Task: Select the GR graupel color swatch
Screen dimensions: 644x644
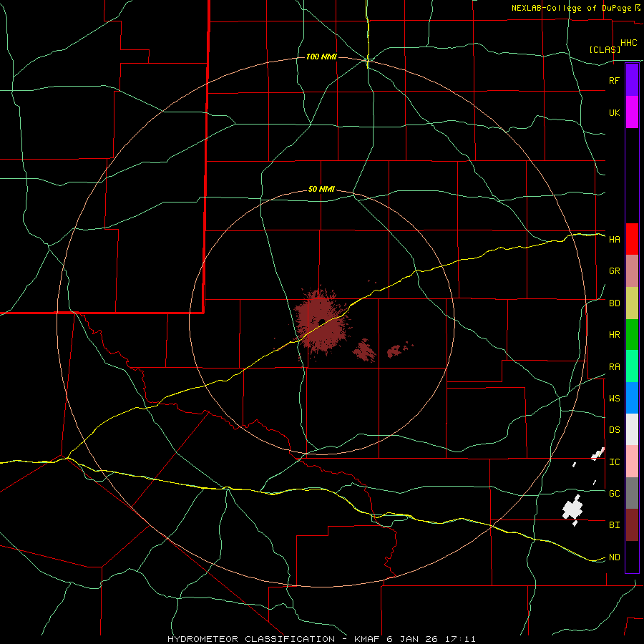Action: pos(632,271)
